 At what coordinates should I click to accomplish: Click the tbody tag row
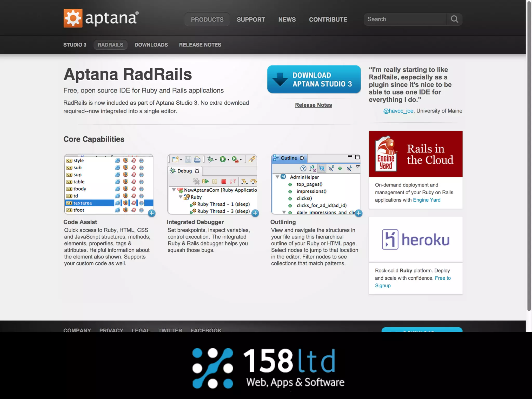(109, 189)
